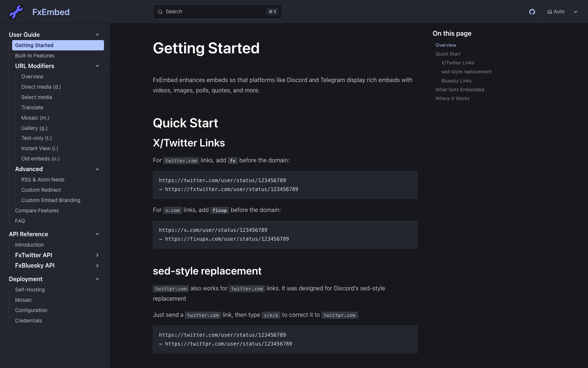Click the inline code "fx"

tap(233, 160)
